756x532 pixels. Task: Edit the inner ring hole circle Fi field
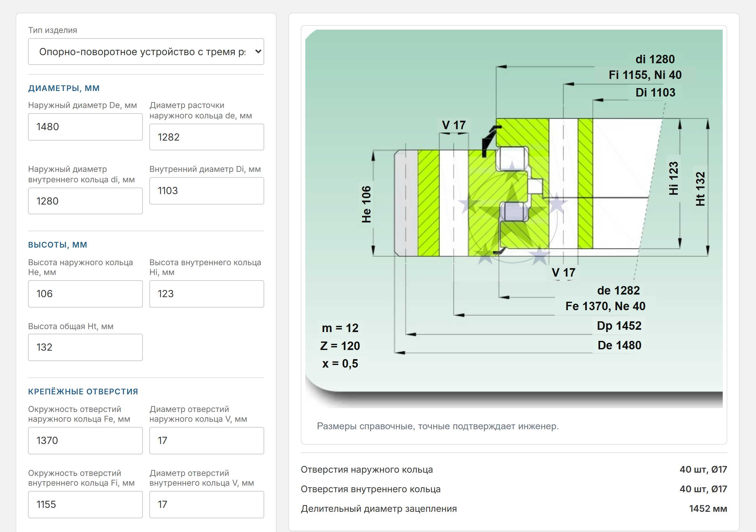pyautogui.click(x=85, y=504)
